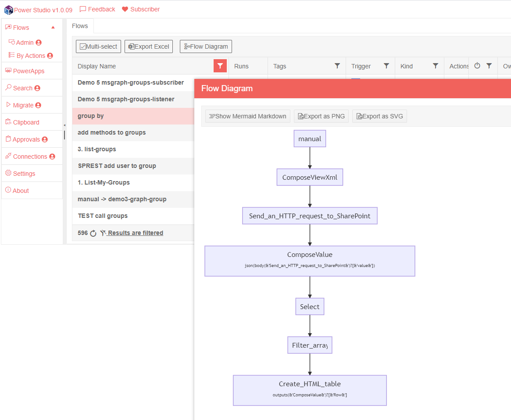Open the Tags column filter
This screenshot has width=511, height=420.
point(337,66)
